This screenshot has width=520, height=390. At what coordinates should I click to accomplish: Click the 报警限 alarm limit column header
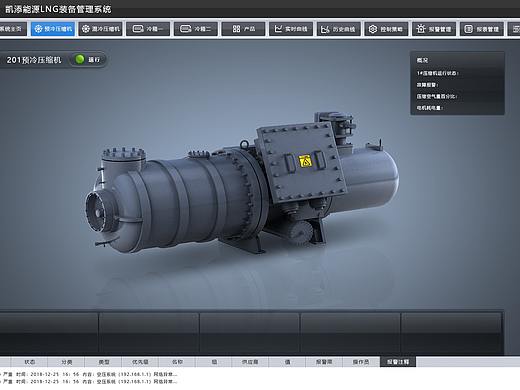tap(324, 362)
